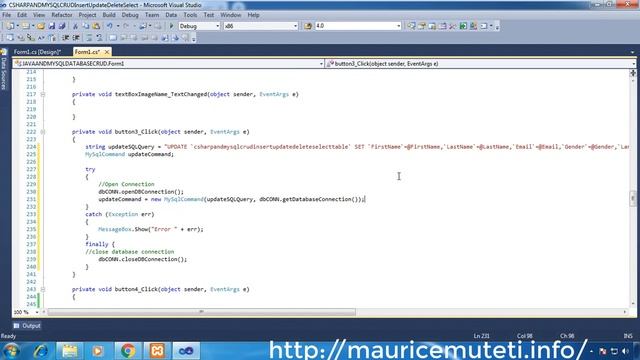The height and width of the screenshot is (360, 640).
Task: Click the Undo arrow icon
Action: click(109, 26)
